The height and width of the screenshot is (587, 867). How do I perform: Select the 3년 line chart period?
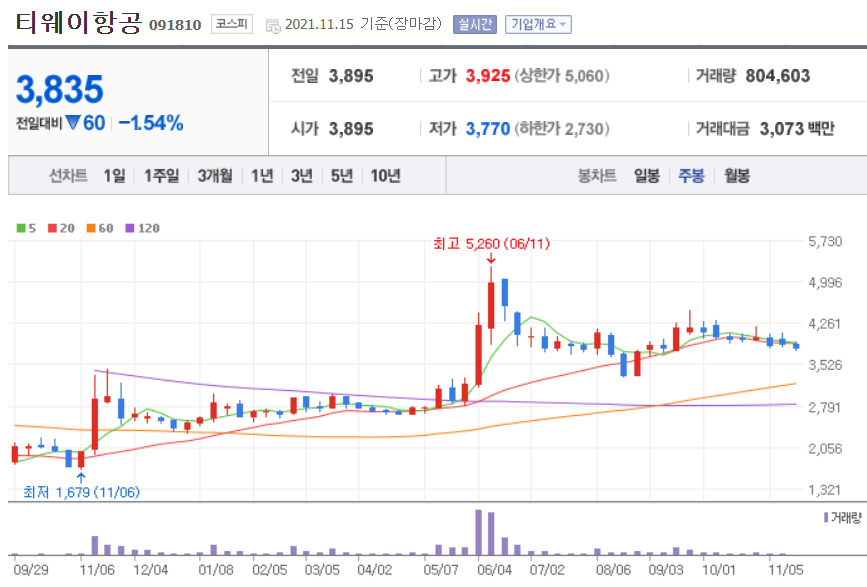[x=302, y=176]
